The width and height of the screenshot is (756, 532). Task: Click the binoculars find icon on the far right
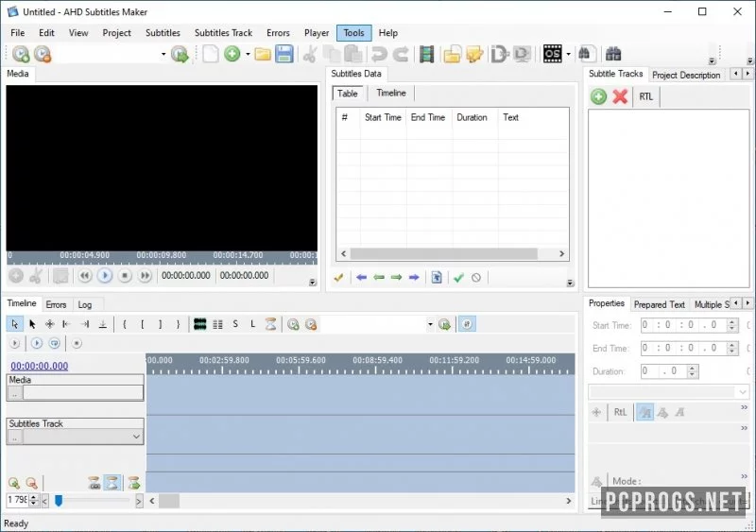tap(613, 54)
